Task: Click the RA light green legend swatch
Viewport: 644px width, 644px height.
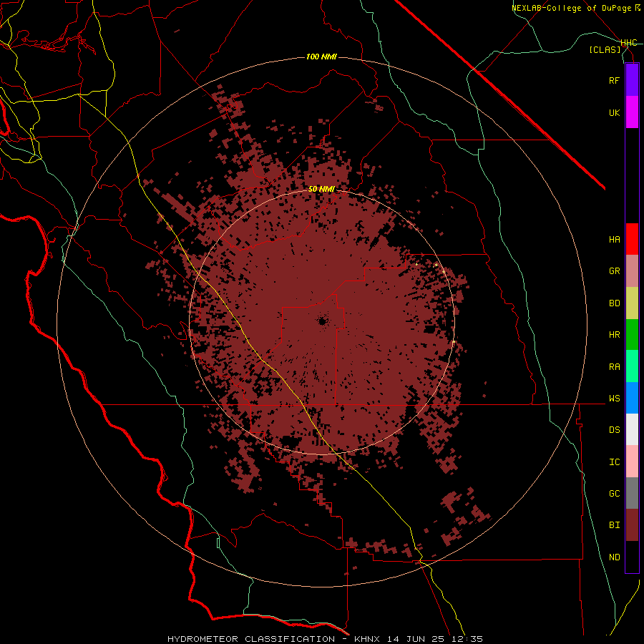Action: [632, 366]
